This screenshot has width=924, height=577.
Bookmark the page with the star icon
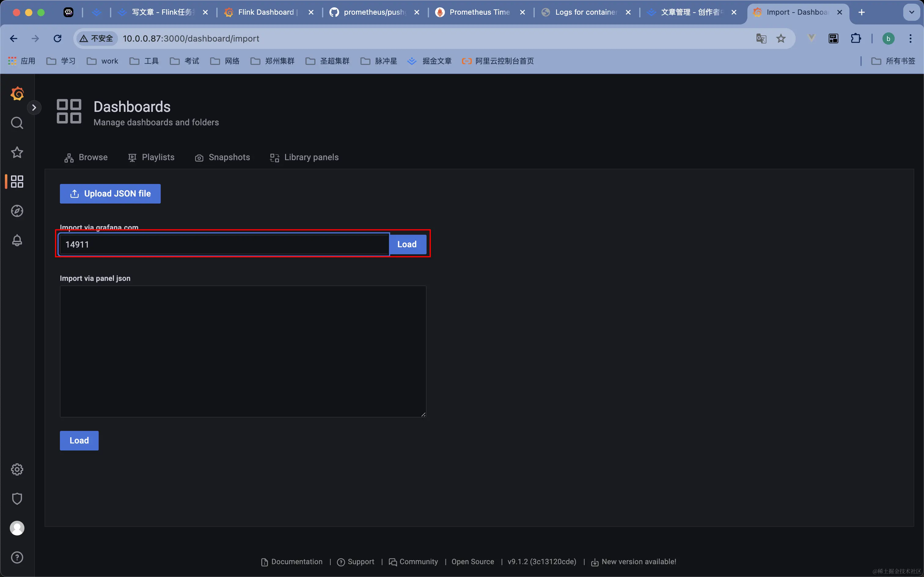(x=781, y=39)
